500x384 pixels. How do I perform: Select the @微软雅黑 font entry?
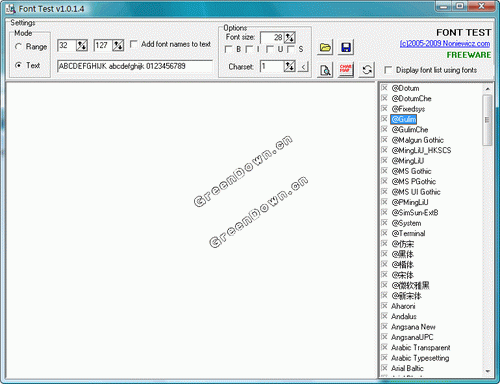point(410,285)
